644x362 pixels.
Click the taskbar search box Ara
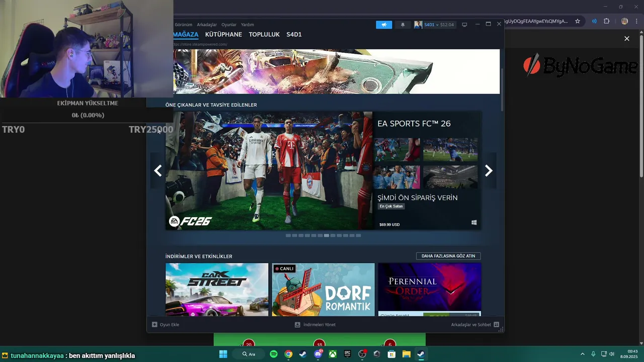click(x=249, y=354)
